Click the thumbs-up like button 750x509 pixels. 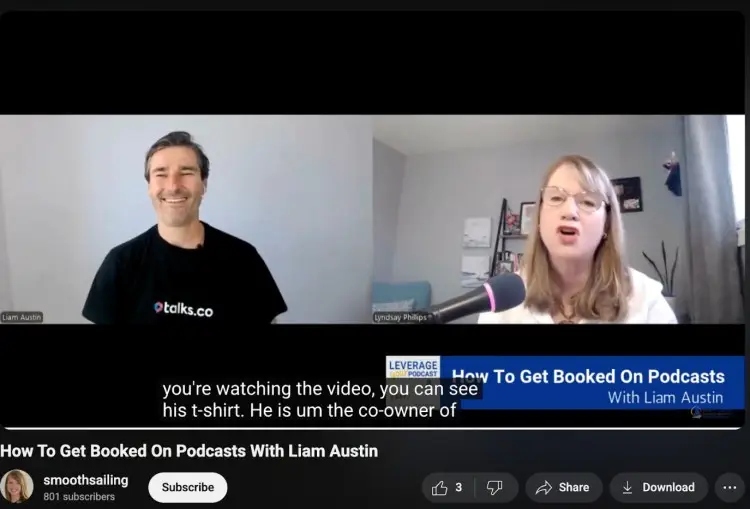[x=448, y=487]
